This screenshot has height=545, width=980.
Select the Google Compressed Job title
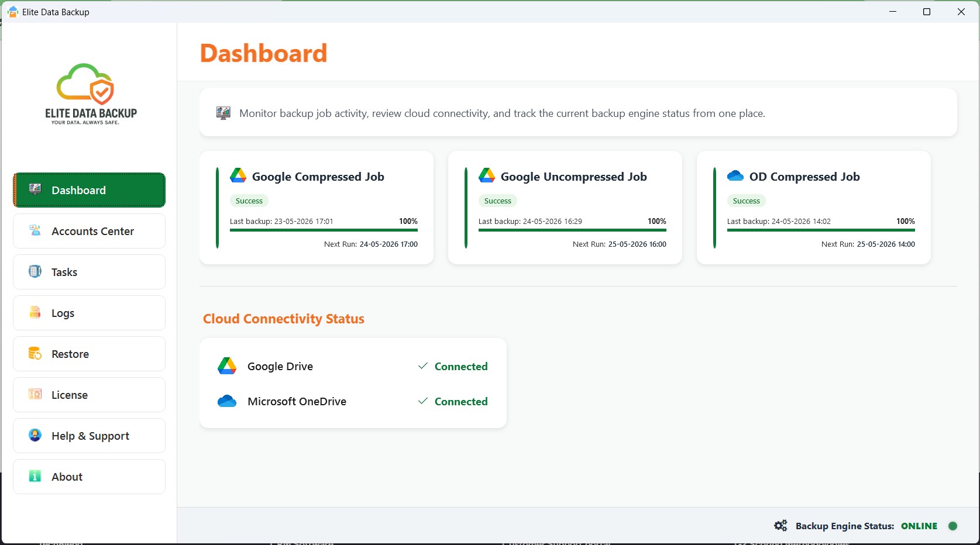pyautogui.click(x=318, y=177)
